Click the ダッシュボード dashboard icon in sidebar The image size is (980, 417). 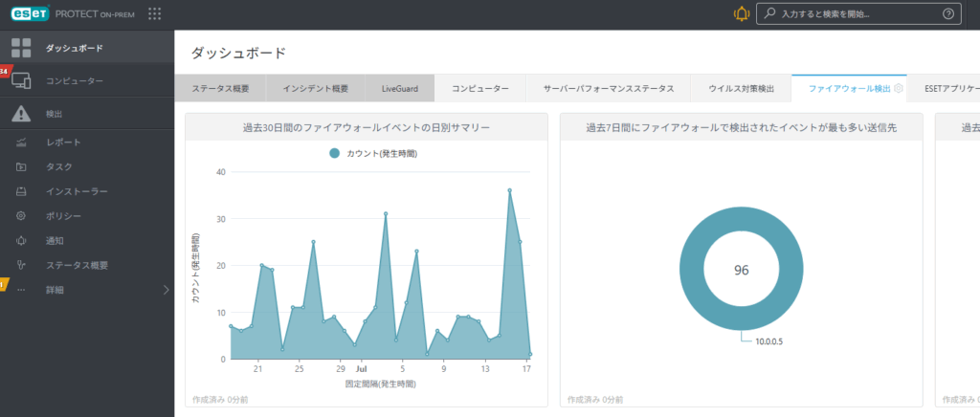[21, 48]
